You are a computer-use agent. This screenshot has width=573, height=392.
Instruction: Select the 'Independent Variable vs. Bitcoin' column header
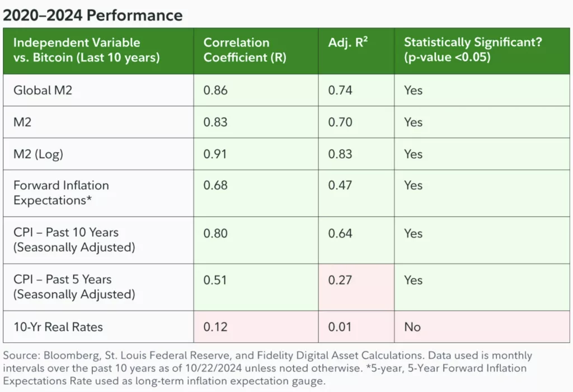click(x=86, y=50)
